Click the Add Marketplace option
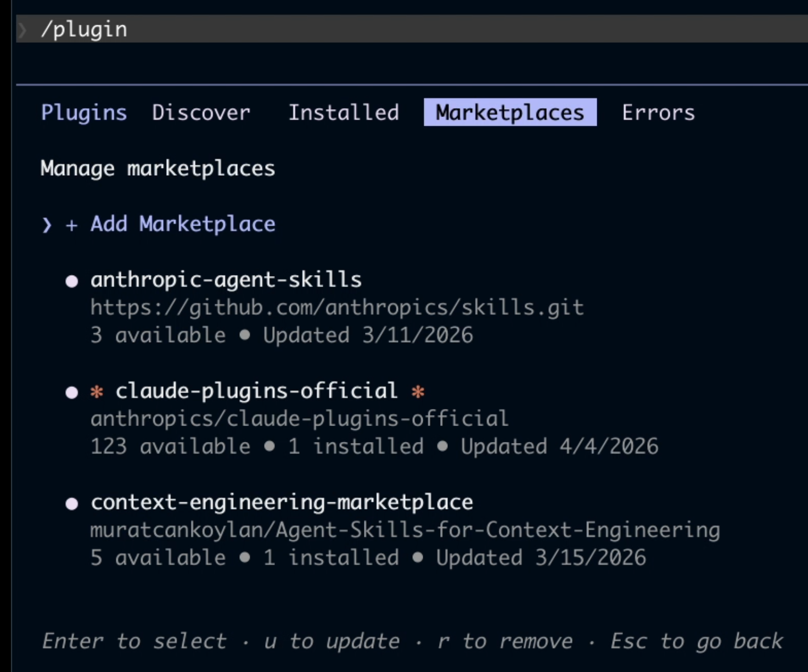The width and height of the screenshot is (808, 672). 183,224
